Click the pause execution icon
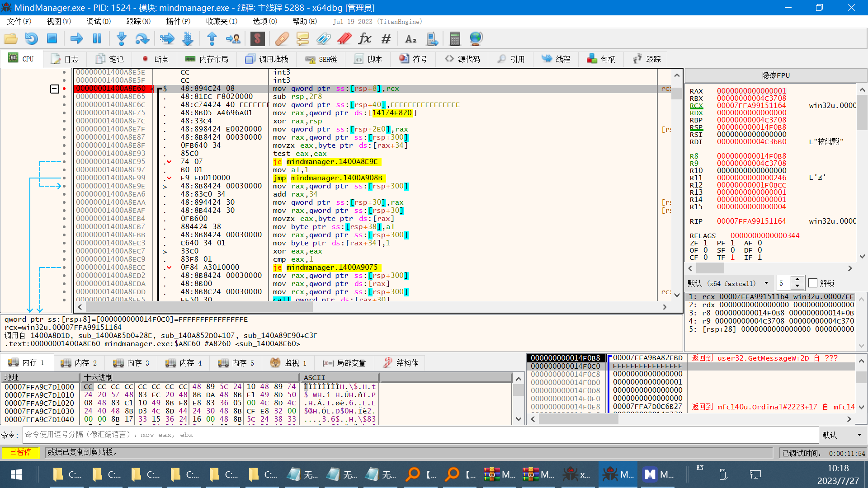Viewport: 868px width, 488px height. pyautogui.click(x=97, y=39)
